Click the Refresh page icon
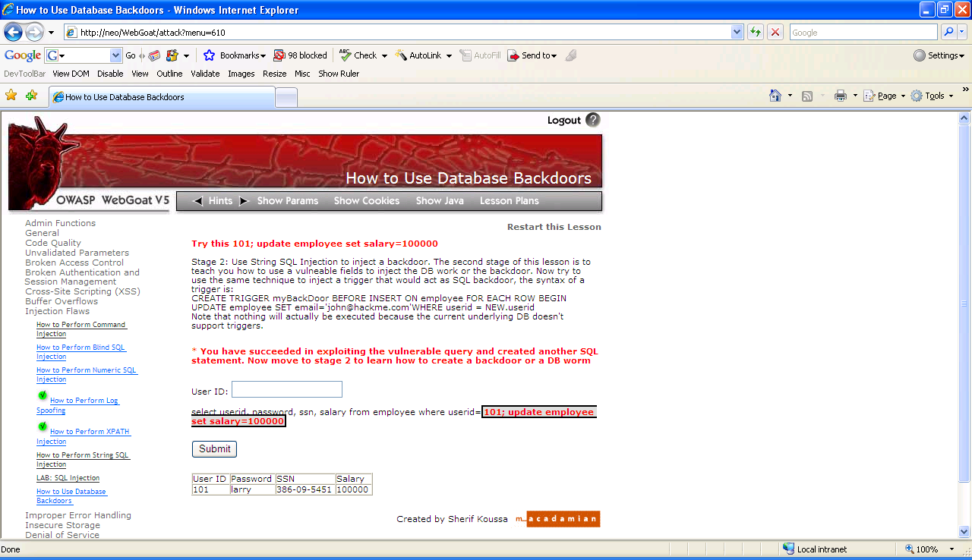This screenshot has width=972, height=560. coord(756,33)
